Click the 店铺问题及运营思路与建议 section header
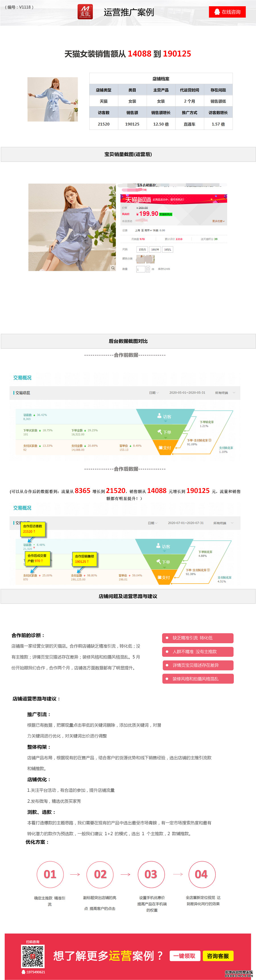The height and width of the screenshot is (980, 256). tap(128, 597)
